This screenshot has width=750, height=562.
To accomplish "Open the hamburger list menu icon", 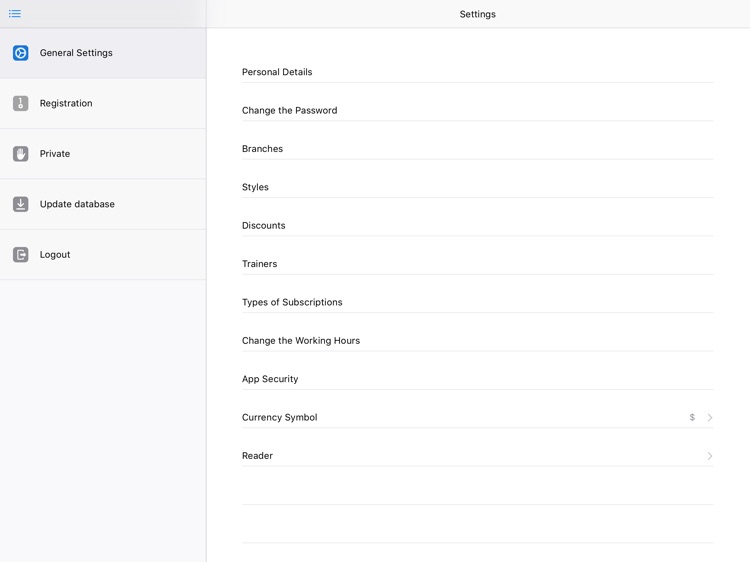I will 15,13.
